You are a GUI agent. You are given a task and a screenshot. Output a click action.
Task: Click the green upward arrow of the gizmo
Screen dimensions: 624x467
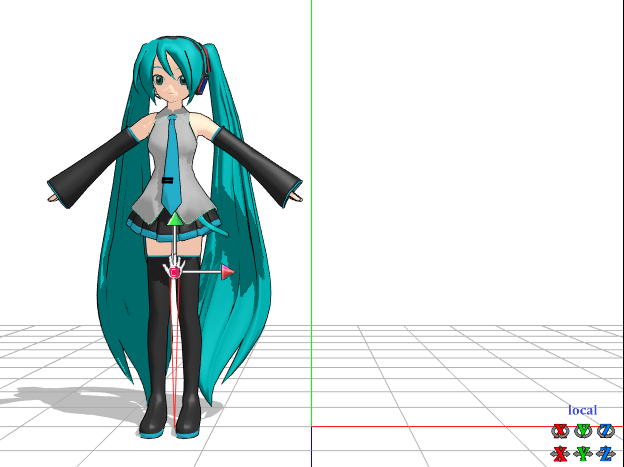(x=175, y=219)
